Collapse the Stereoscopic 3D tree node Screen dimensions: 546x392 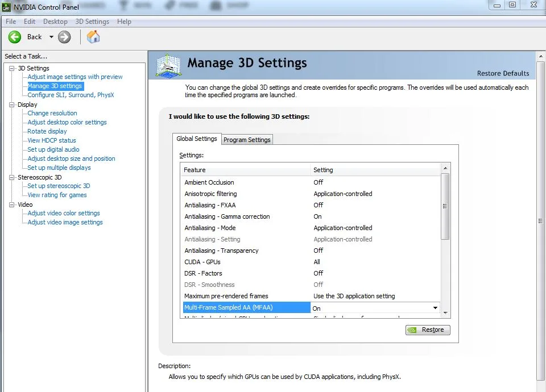click(x=12, y=177)
